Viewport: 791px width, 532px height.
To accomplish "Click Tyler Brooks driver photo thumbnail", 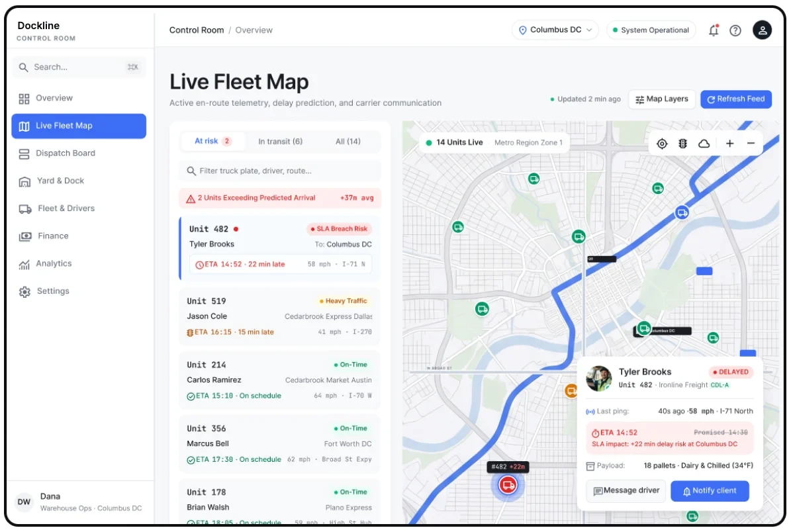I will coord(599,378).
